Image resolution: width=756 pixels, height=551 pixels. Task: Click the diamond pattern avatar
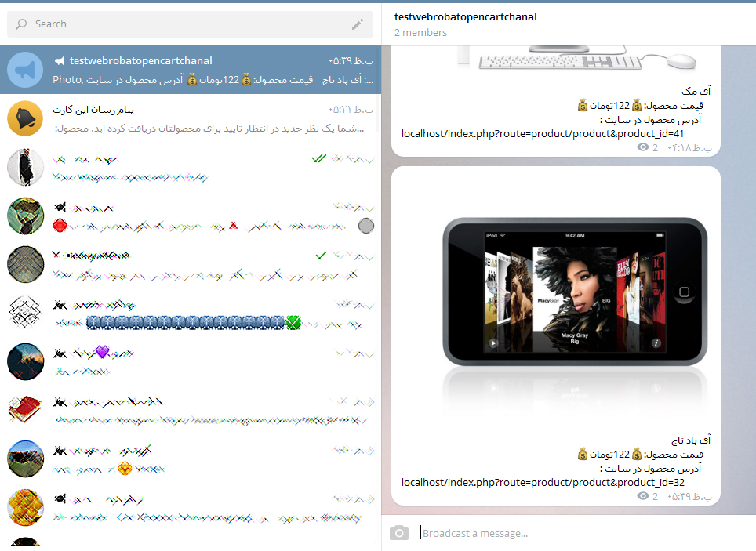(x=25, y=313)
